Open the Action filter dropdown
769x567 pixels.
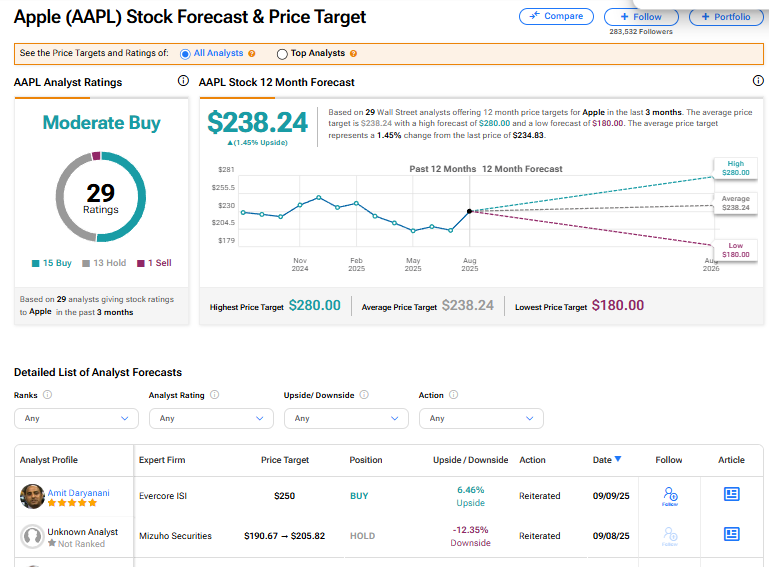click(481, 418)
